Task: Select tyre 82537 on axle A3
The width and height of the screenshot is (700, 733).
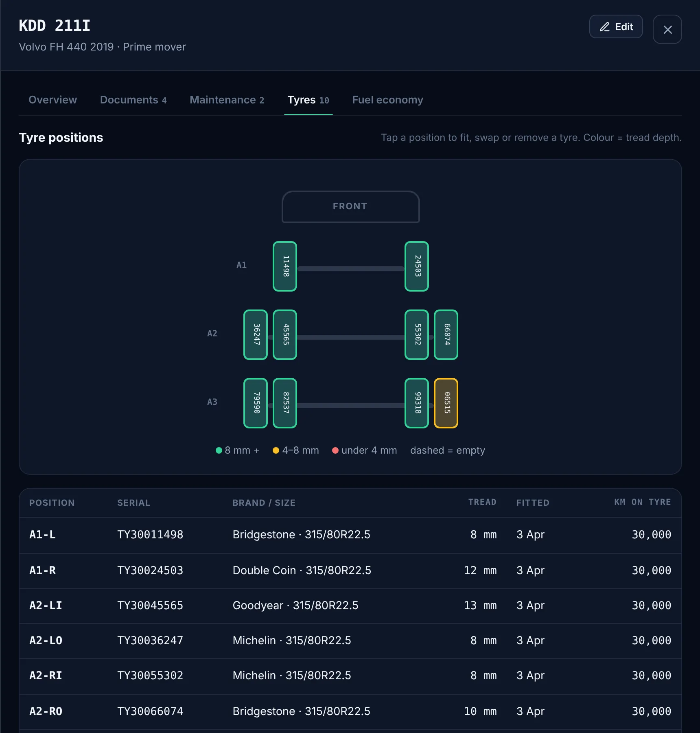Action: pyautogui.click(x=285, y=403)
